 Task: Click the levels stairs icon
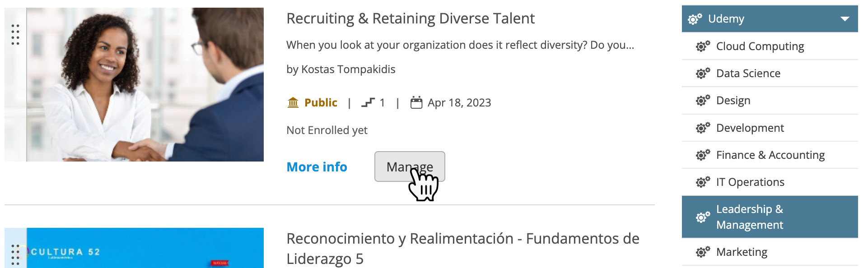pyautogui.click(x=368, y=103)
